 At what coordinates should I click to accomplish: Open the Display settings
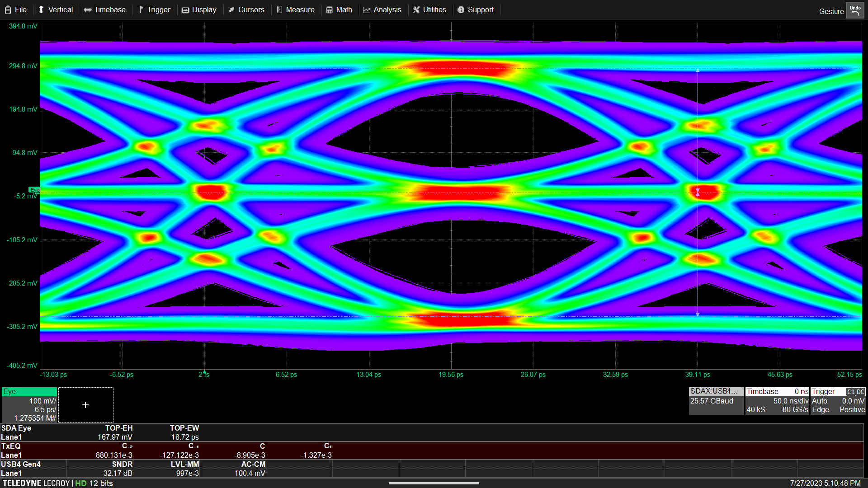pos(203,9)
